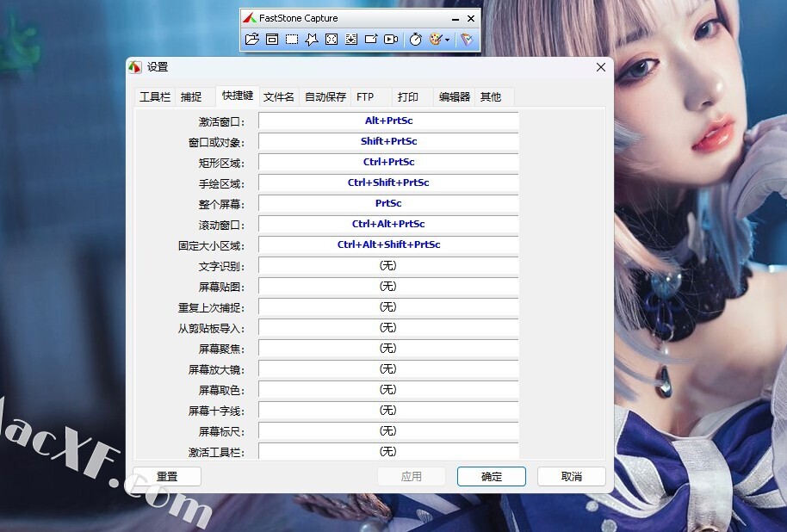The width and height of the screenshot is (787, 532).
Task: Click the 屏幕取色: label
Action: [x=221, y=391]
